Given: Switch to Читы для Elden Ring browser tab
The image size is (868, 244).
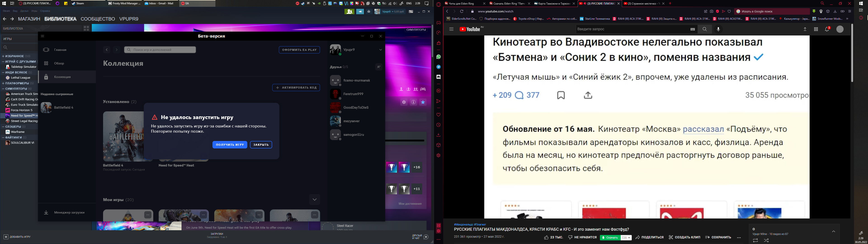Looking at the screenshot, I should tap(465, 4).
